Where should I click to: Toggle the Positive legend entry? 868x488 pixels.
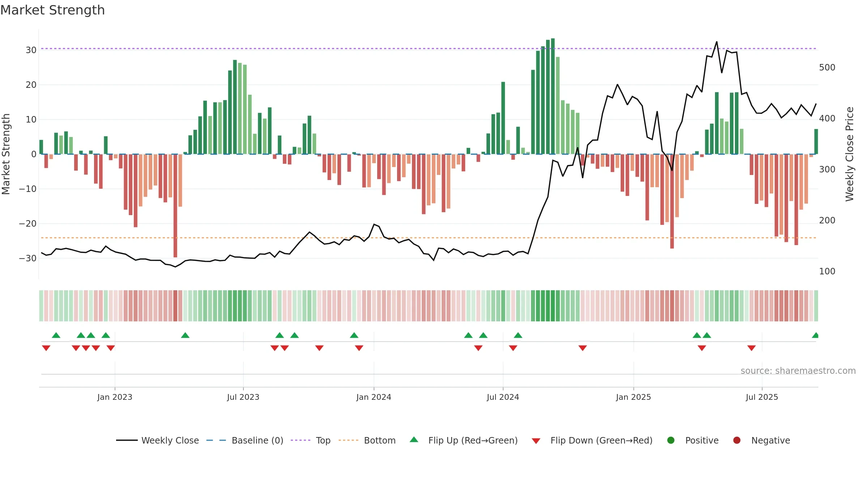[693, 440]
